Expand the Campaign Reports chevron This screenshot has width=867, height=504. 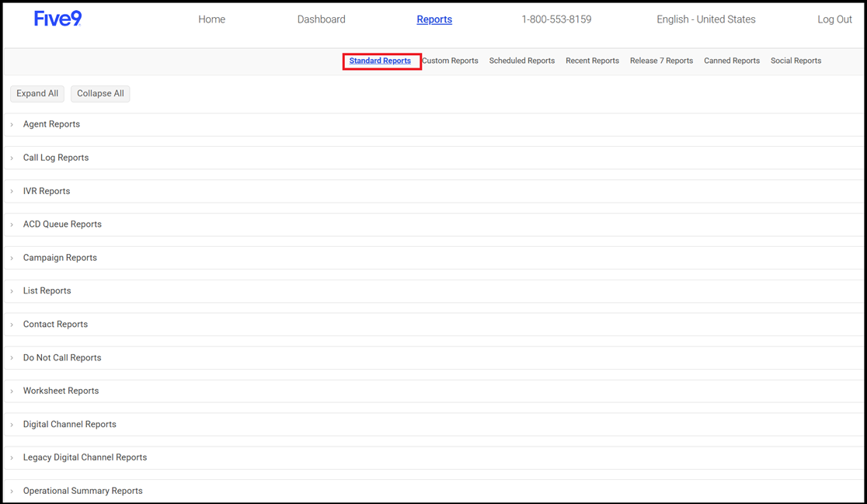tap(12, 258)
